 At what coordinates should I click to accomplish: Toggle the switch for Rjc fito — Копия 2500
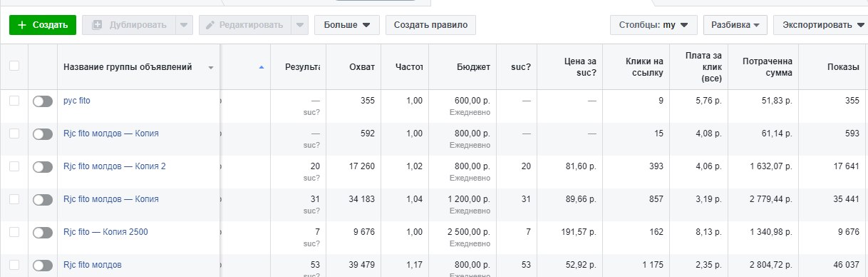(43, 233)
